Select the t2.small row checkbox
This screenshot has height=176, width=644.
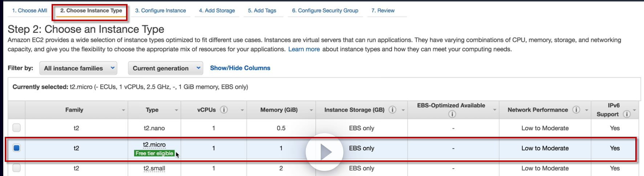[16, 168]
